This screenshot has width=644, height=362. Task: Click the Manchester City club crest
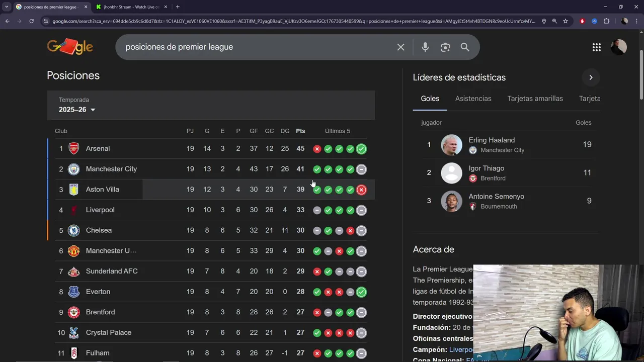click(74, 169)
